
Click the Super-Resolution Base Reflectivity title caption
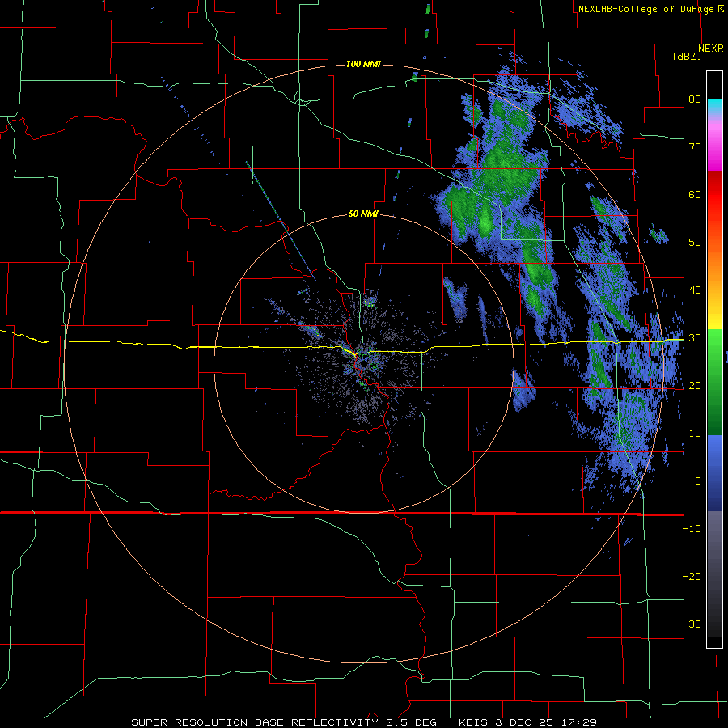click(x=363, y=722)
